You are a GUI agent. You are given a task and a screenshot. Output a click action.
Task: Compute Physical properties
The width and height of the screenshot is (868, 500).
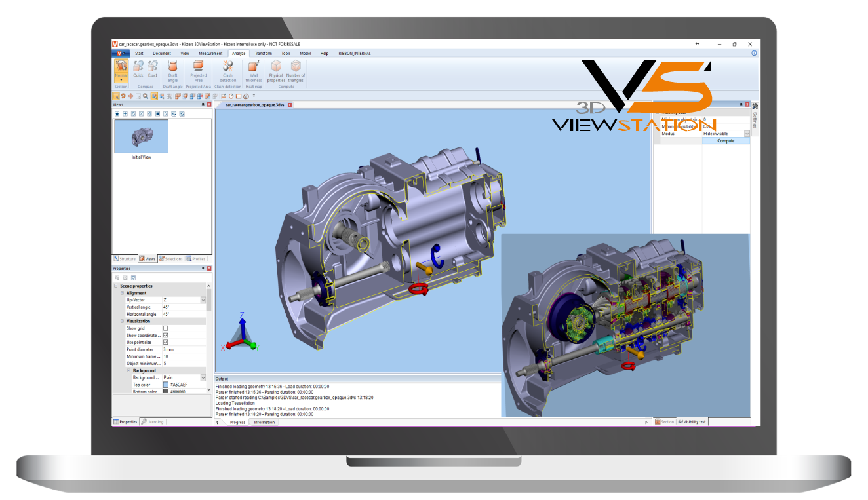tap(276, 71)
